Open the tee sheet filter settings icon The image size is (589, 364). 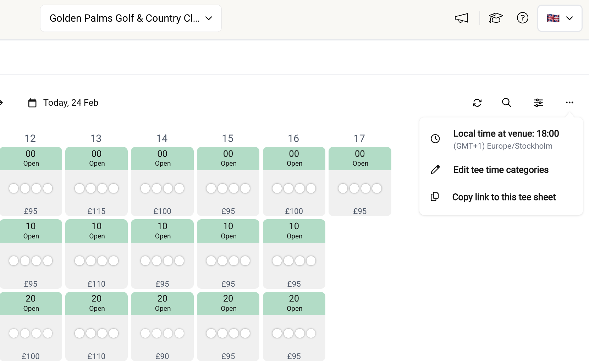tap(538, 103)
